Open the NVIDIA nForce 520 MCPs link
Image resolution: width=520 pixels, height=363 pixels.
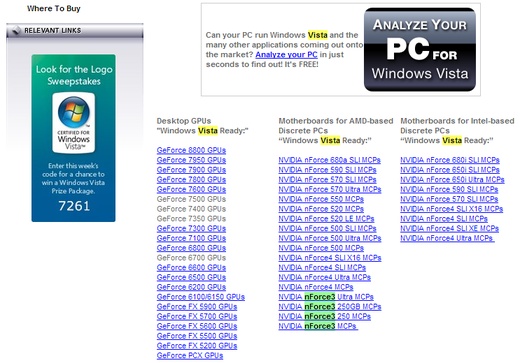(x=321, y=209)
